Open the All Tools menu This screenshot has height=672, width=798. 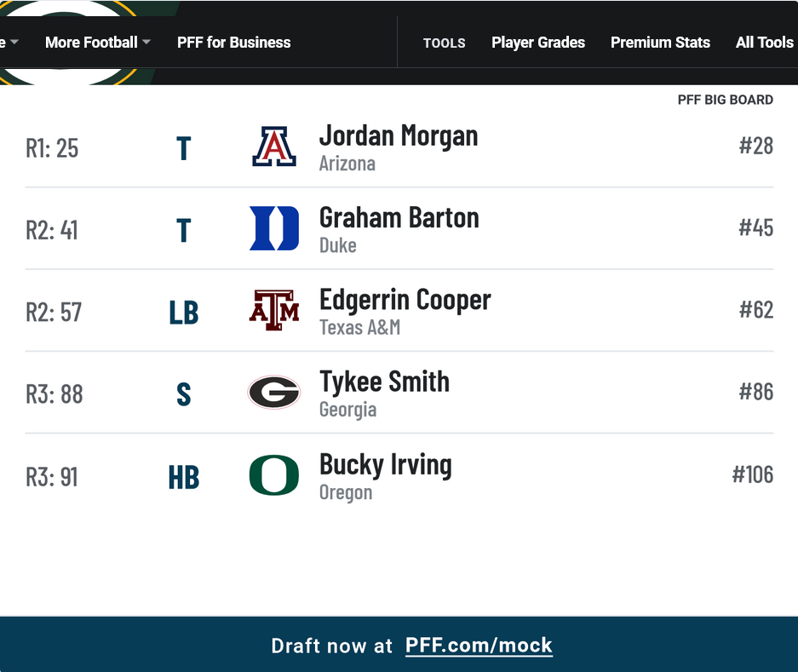(x=764, y=43)
